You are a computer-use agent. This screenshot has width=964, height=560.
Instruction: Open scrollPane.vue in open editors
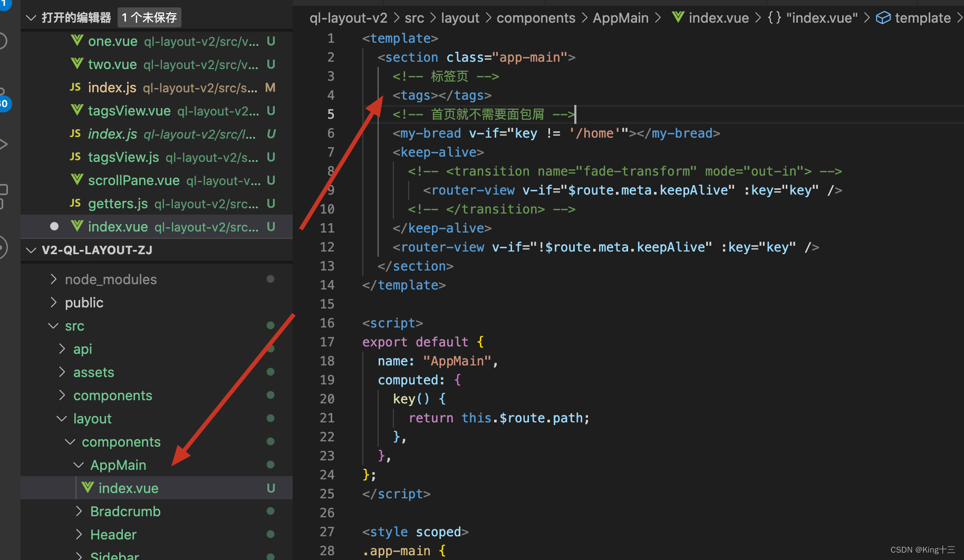tap(157, 180)
